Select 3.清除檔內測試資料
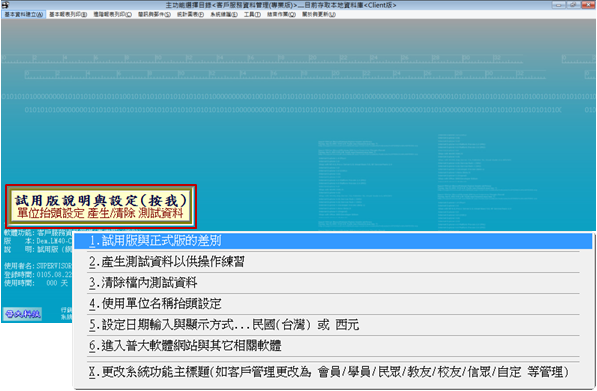This screenshot has height=391, width=597. tap(333, 283)
